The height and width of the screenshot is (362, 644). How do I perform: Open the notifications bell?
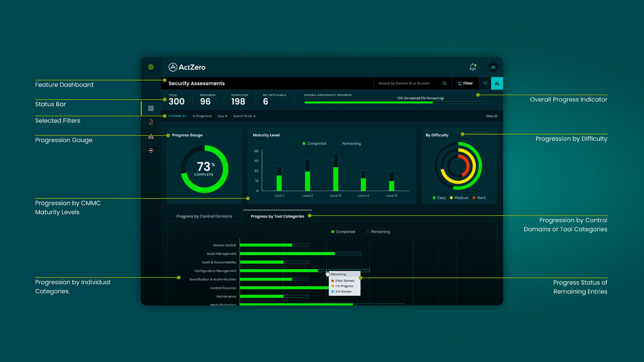473,67
